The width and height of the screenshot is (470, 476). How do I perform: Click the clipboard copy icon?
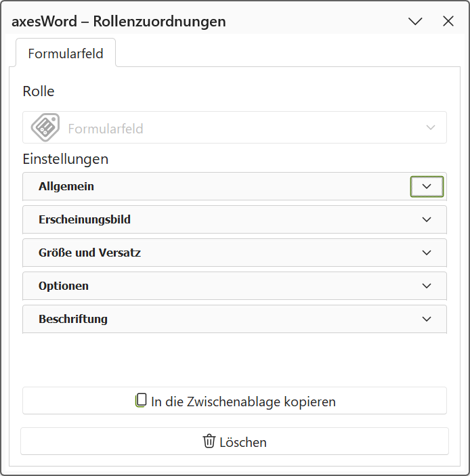141,400
